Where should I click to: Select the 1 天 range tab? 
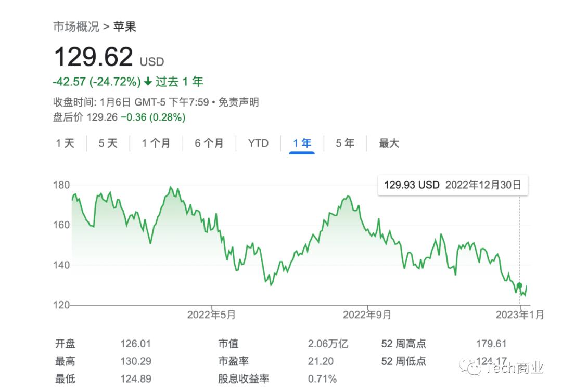65,143
